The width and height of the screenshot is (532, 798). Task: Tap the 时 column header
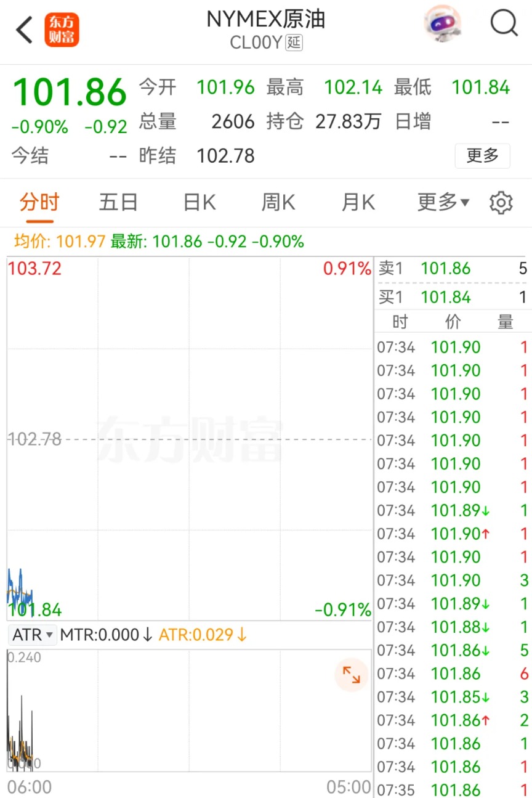point(400,322)
